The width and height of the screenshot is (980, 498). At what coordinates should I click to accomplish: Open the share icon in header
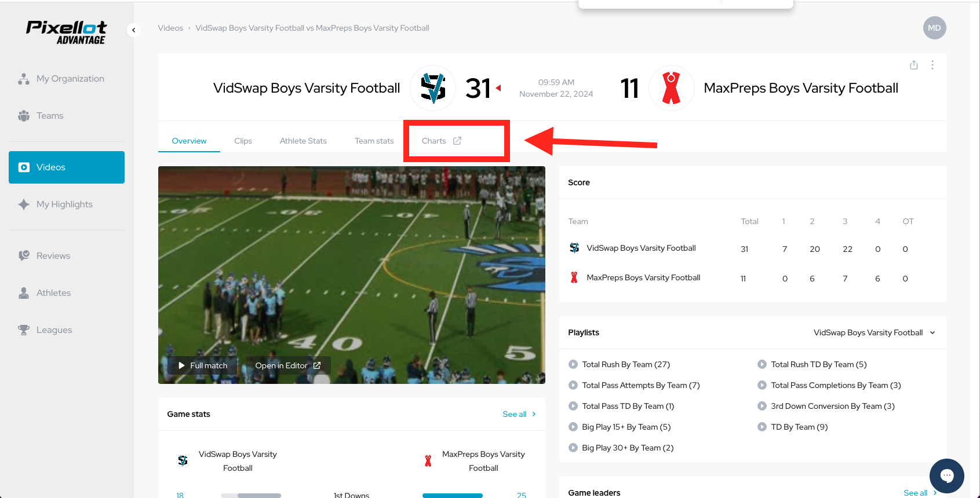(914, 65)
